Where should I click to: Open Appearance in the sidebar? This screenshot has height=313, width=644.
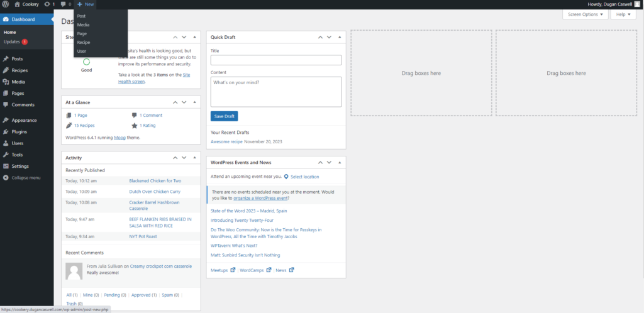pos(24,120)
